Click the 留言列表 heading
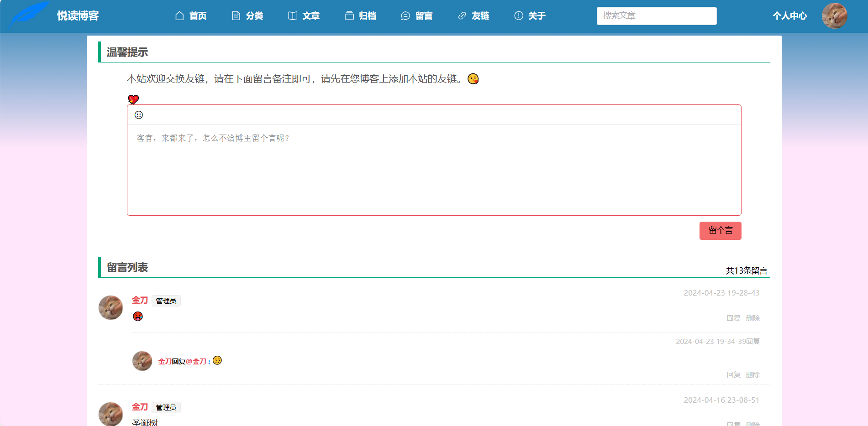The width and height of the screenshot is (868, 426). (127, 267)
